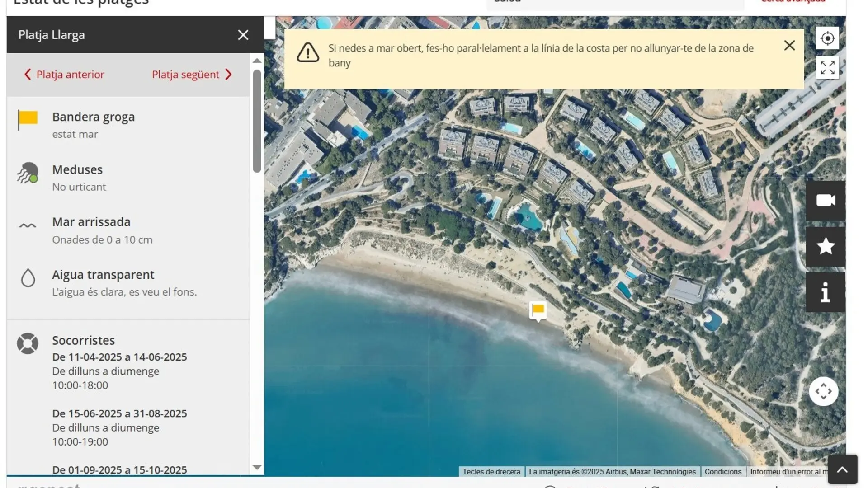This screenshot has height=488, width=868.
Task: Open the beach information button
Action: tap(826, 292)
